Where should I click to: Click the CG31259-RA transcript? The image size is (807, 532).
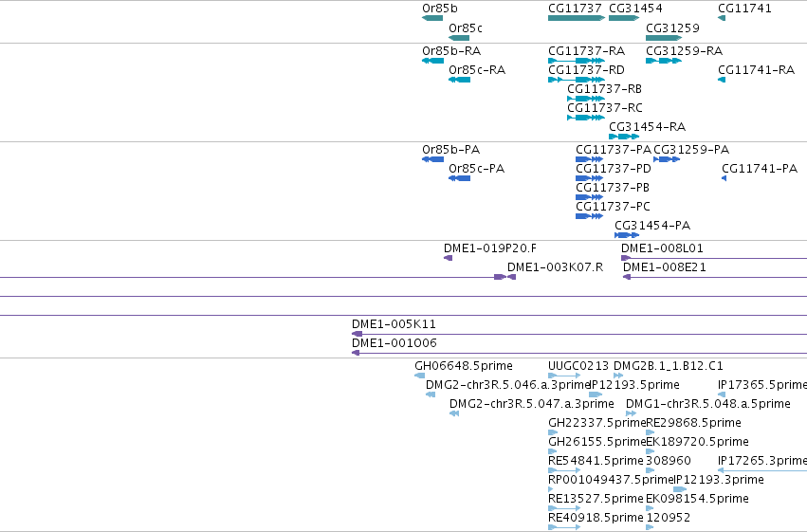tap(664, 61)
